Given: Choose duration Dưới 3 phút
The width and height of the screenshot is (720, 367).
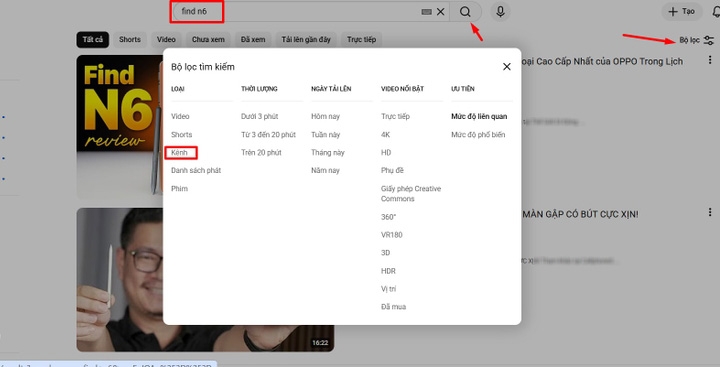Looking at the screenshot, I should 259,117.
